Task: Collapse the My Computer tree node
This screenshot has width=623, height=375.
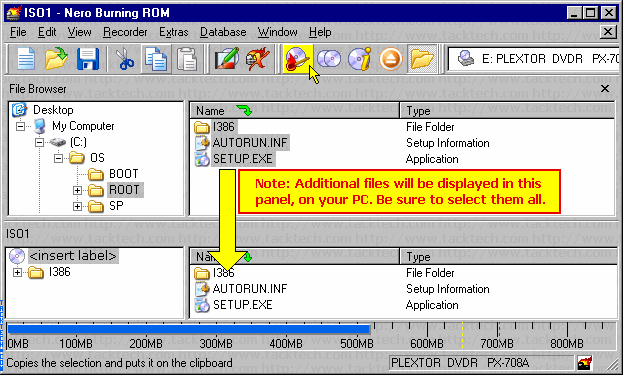Action: click(20, 127)
